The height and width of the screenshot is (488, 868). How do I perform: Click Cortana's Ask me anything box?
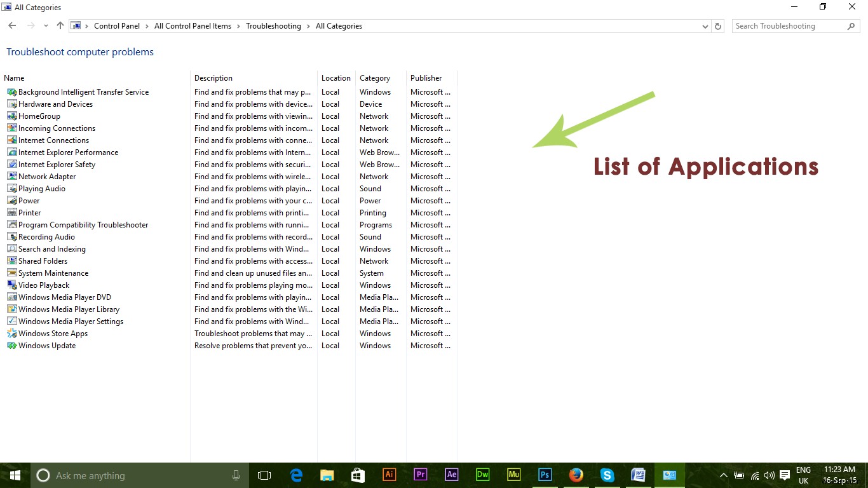139,475
